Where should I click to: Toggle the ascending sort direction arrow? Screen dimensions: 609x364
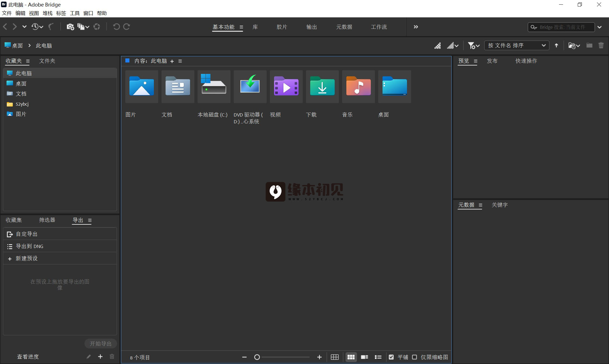[557, 45]
